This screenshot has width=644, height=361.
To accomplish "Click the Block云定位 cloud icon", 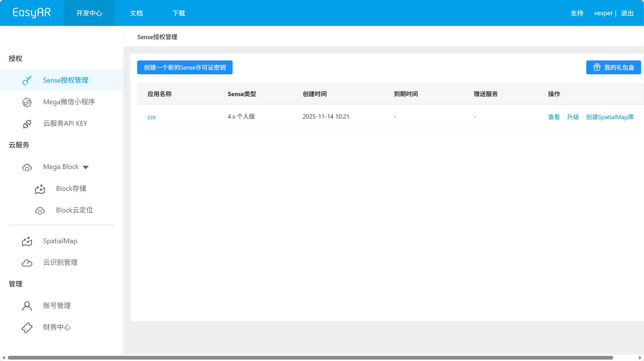I will point(40,211).
